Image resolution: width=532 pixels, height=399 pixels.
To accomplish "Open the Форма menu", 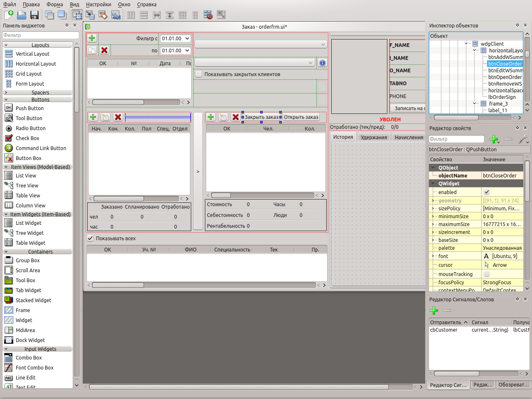I will tap(54, 5).
